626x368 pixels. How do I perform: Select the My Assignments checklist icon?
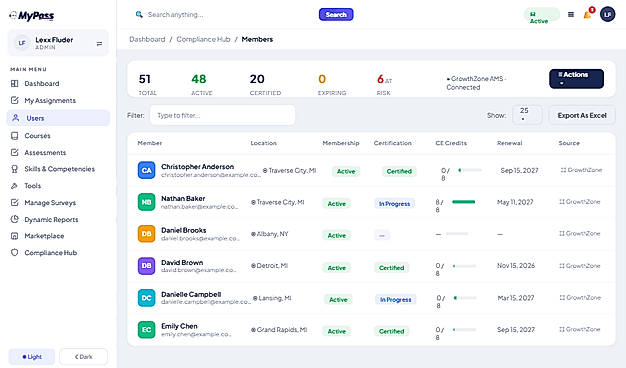coord(14,100)
